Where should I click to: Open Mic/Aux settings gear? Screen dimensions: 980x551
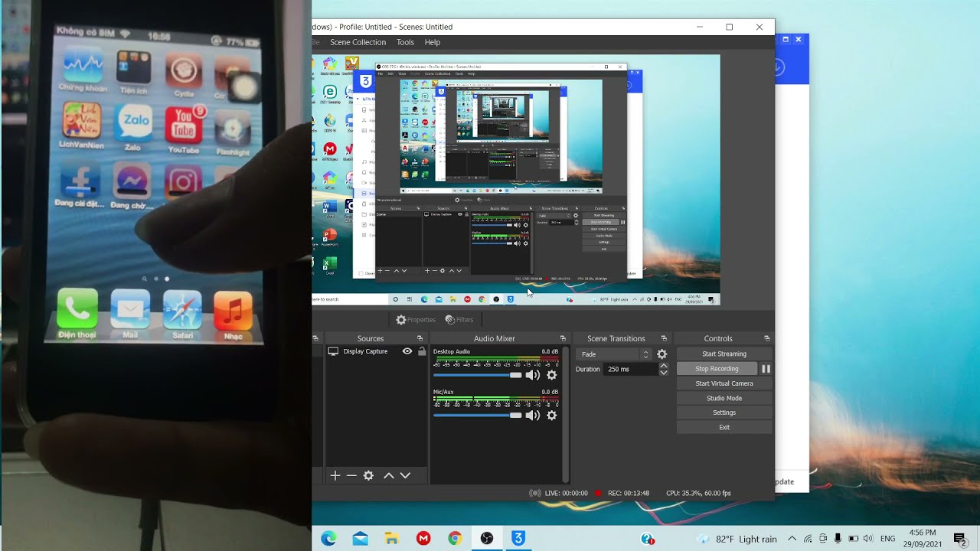click(551, 416)
